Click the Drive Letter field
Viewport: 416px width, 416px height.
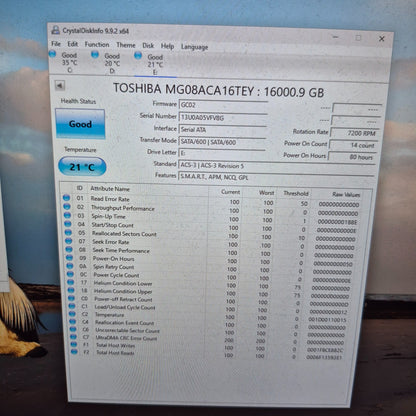click(x=222, y=153)
